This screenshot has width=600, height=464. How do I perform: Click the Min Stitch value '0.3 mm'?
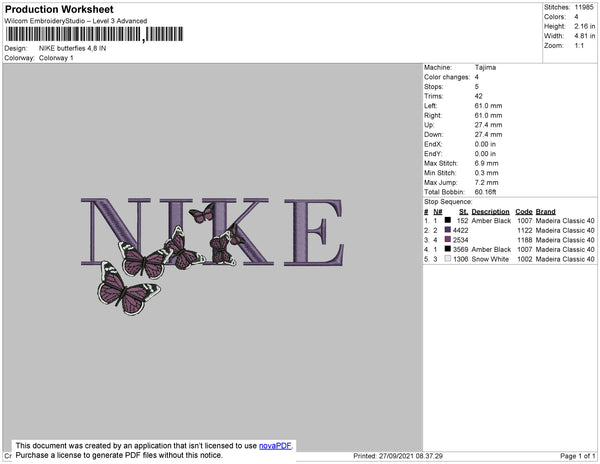coord(486,173)
